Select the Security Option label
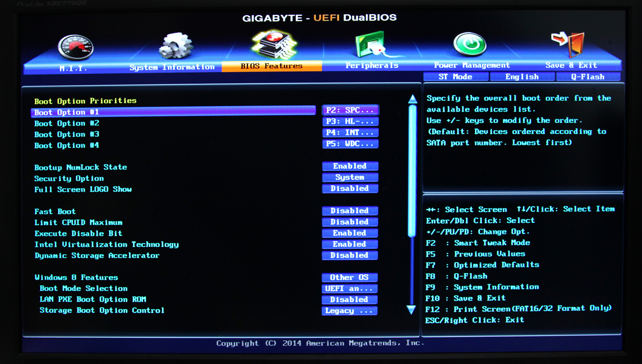This screenshot has width=642, height=364. 69,178
